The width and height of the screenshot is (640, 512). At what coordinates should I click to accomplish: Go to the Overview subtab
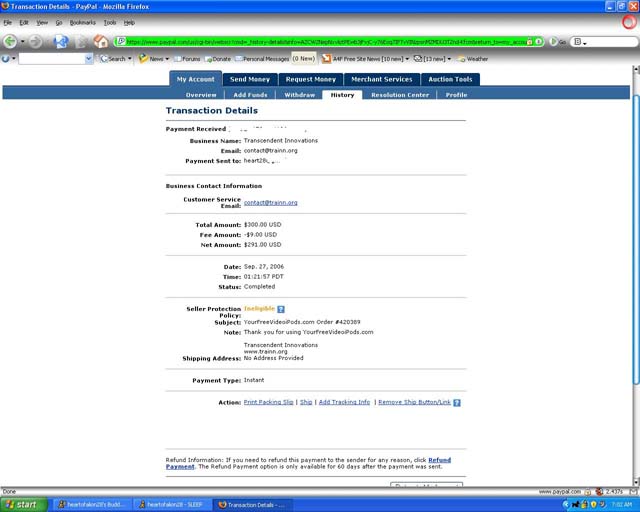(x=201, y=95)
